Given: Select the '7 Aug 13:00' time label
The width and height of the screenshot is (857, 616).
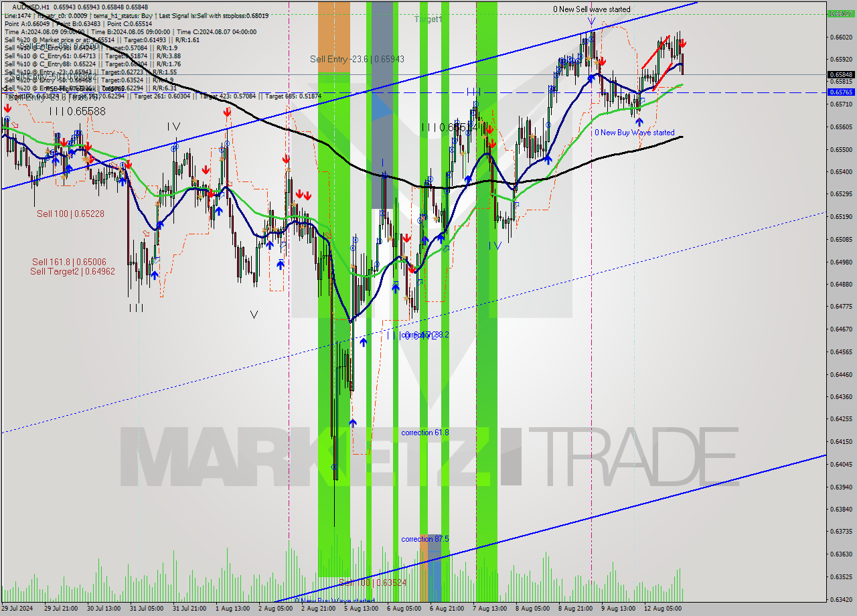Looking at the screenshot, I should click(x=489, y=609).
